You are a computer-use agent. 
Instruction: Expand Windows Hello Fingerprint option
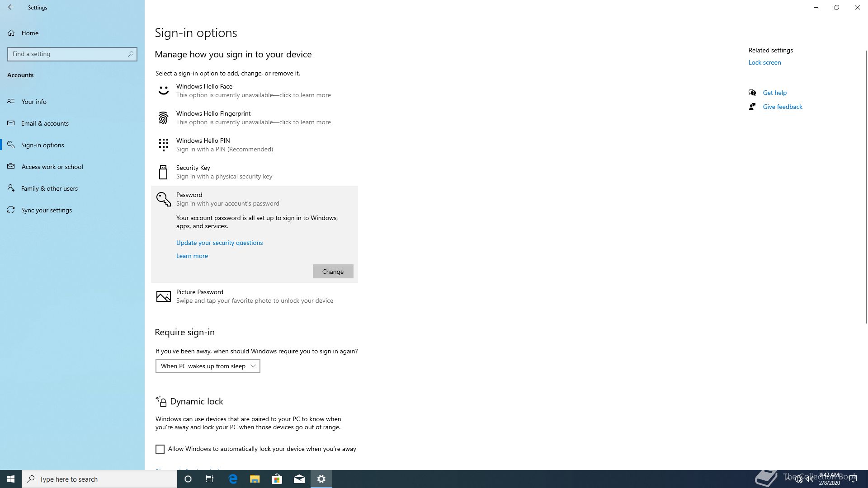pos(255,118)
